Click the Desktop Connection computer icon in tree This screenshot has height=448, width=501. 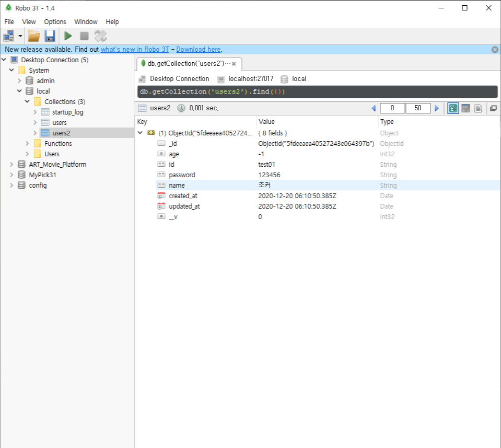click(x=14, y=60)
